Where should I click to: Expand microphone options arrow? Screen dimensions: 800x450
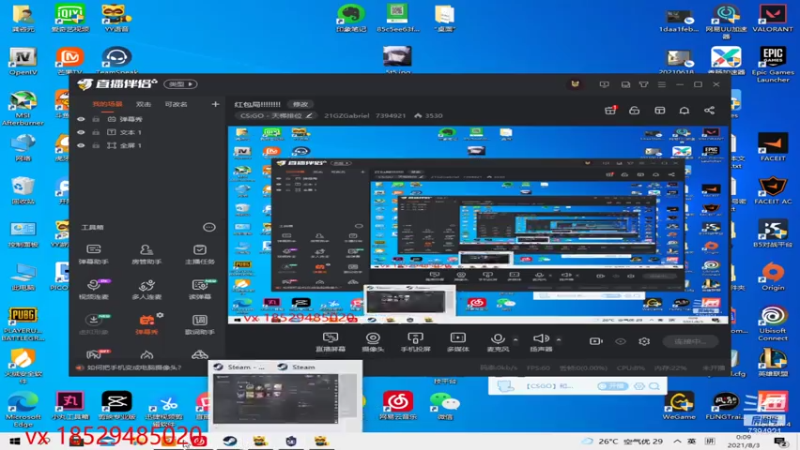coord(515,339)
